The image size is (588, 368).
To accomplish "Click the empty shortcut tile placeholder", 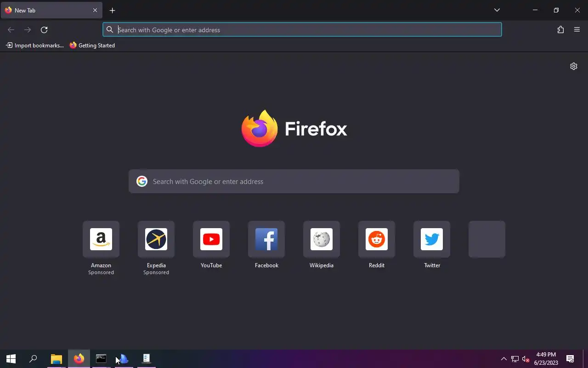I will pyautogui.click(x=487, y=239).
